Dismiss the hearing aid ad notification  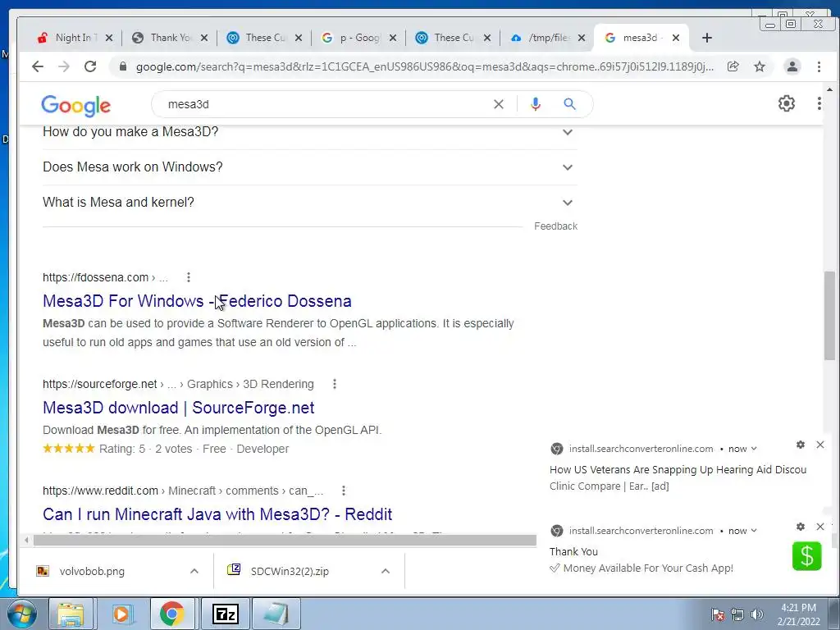click(820, 445)
